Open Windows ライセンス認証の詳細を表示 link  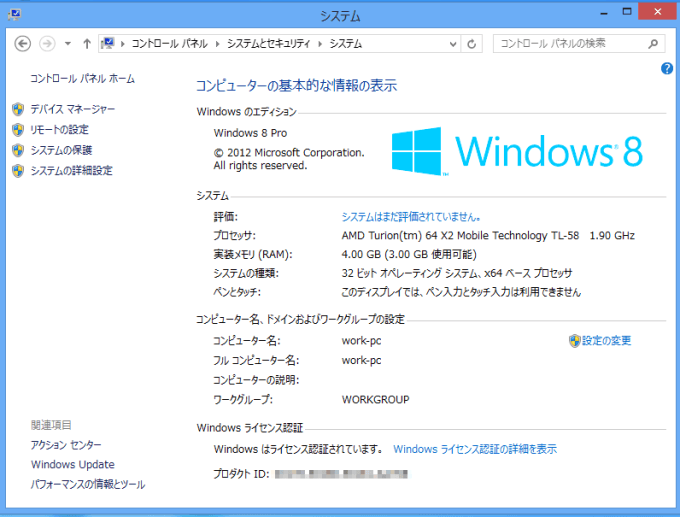pyautogui.click(x=475, y=449)
